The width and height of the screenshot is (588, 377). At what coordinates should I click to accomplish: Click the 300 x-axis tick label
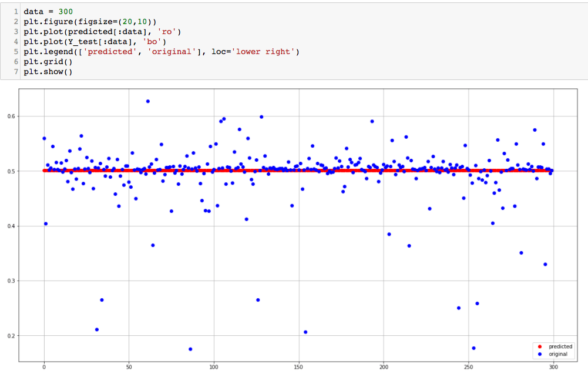click(553, 368)
